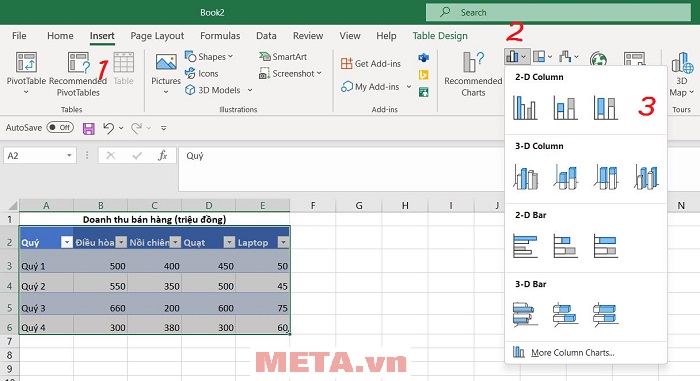Select column F header
The image size is (700, 381).
[x=313, y=205]
